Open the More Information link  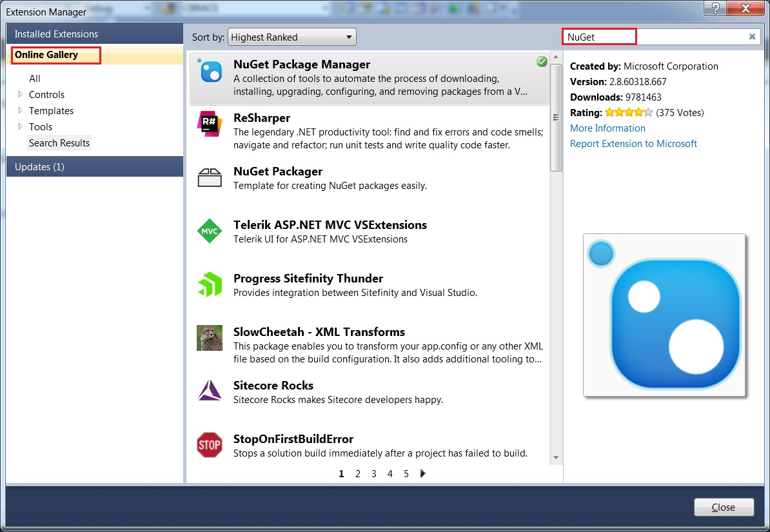[607, 128]
